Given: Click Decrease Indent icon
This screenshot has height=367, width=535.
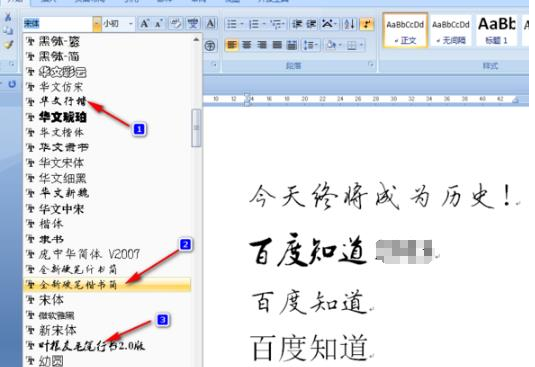Looking at the screenshot, I should (x=297, y=24).
